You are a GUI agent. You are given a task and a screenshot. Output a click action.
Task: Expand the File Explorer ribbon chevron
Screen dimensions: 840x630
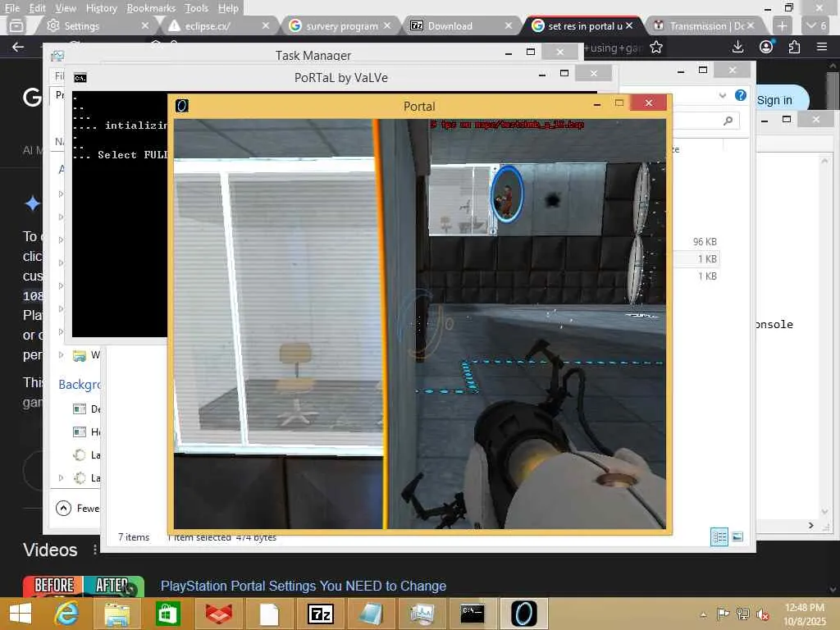point(723,95)
